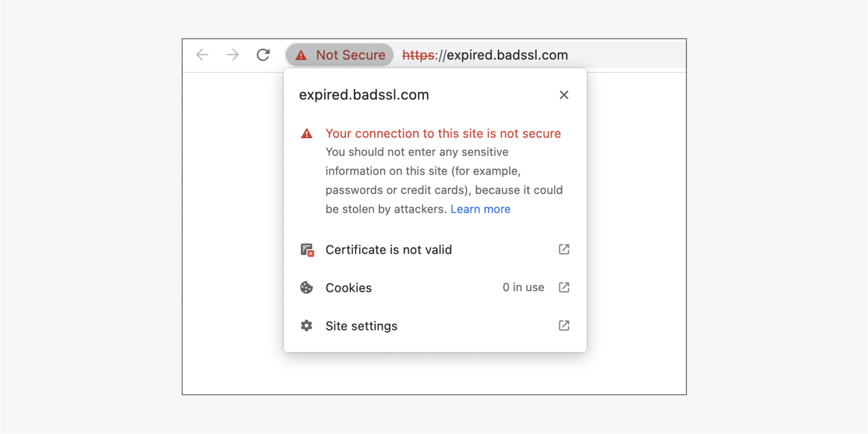Click the expired.badssl.com popup heading
868x434 pixels.
(x=364, y=95)
